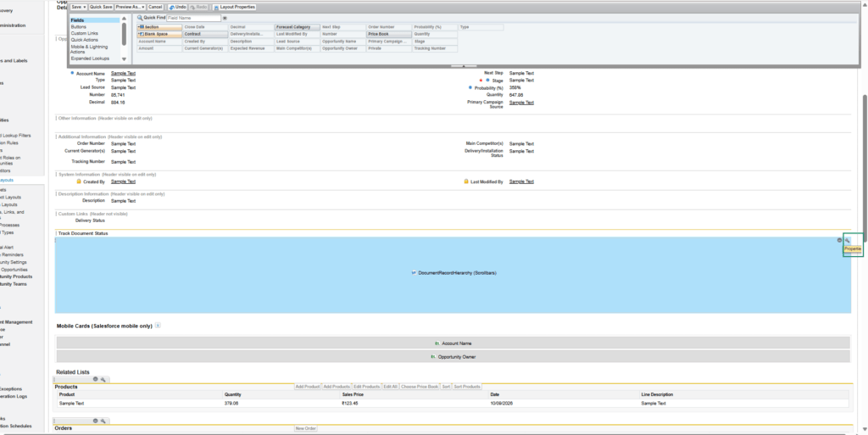The height and width of the screenshot is (435, 868).
Task: Click the remove icon on Products related list
Action: pyautogui.click(x=95, y=379)
